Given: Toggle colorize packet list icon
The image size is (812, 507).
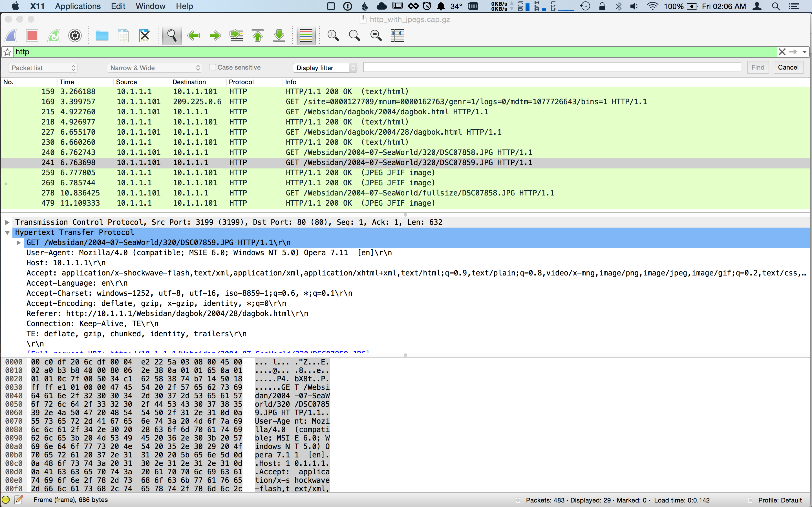Looking at the screenshot, I should pos(306,35).
